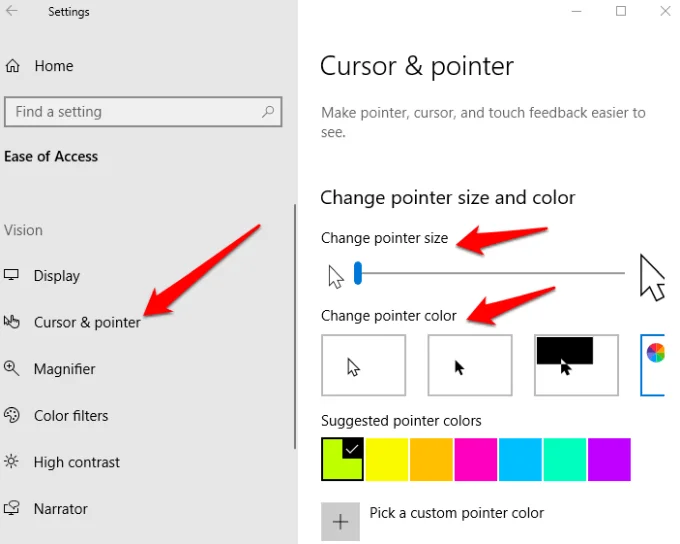Click the small pointer icon beside the slider

(336, 277)
